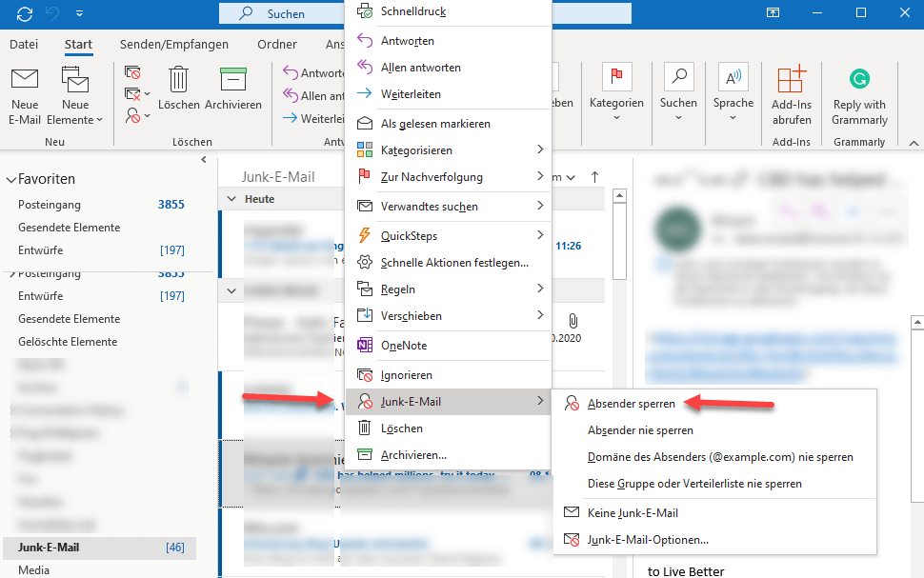
Task: Select Gelöschte Elemente folder
Action: (x=68, y=342)
